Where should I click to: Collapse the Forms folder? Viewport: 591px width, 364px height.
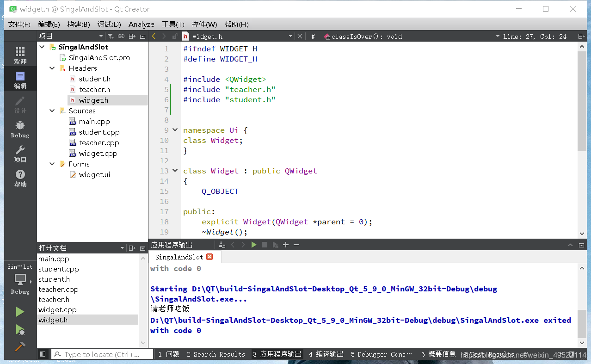tap(52, 164)
